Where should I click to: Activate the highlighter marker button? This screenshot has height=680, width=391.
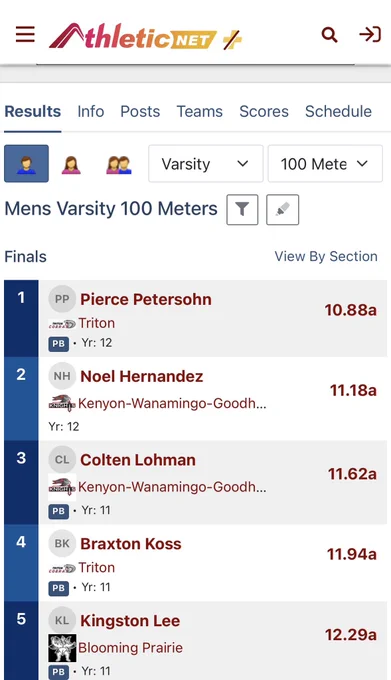pos(283,210)
